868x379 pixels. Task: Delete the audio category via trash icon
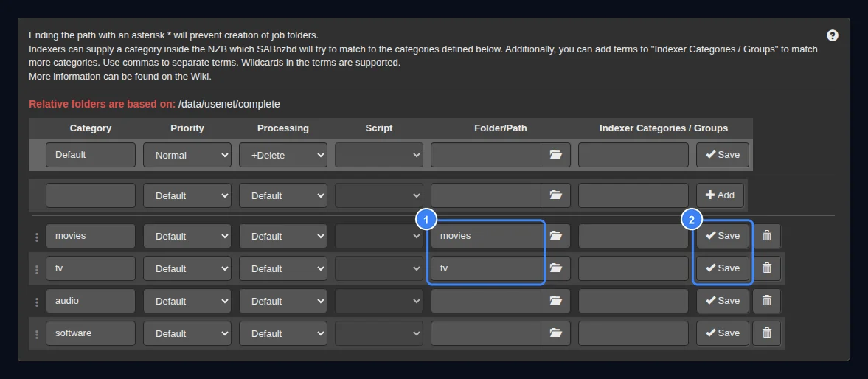(x=767, y=300)
